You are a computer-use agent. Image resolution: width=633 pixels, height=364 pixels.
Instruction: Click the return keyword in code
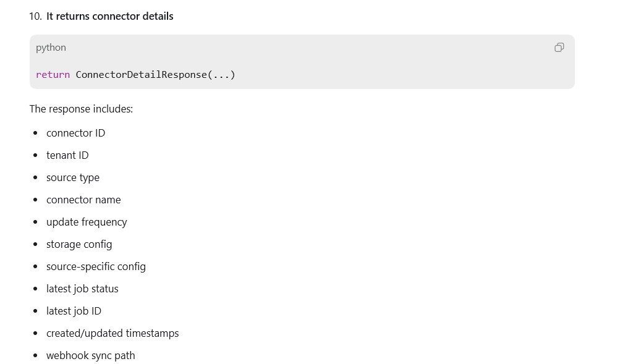tap(53, 75)
